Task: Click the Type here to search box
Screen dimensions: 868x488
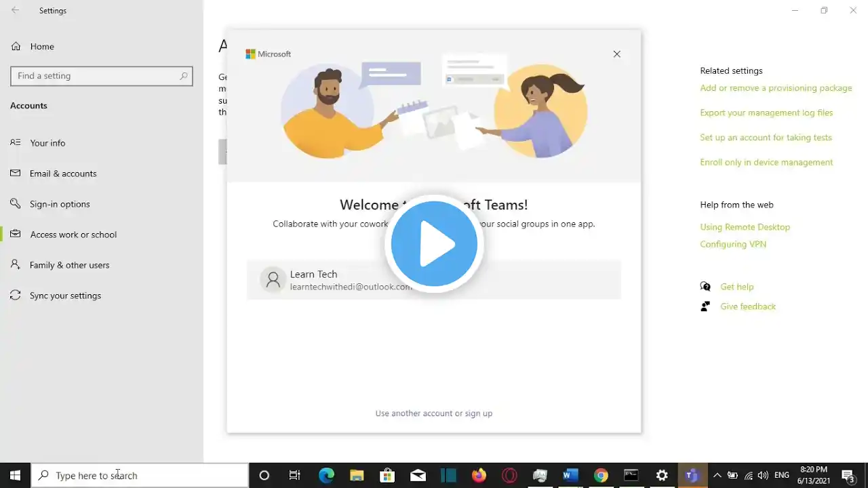Action: pyautogui.click(x=140, y=475)
